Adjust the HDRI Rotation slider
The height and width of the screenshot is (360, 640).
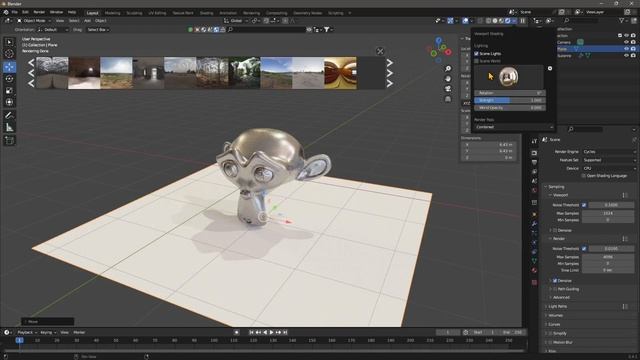pos(509,93)
